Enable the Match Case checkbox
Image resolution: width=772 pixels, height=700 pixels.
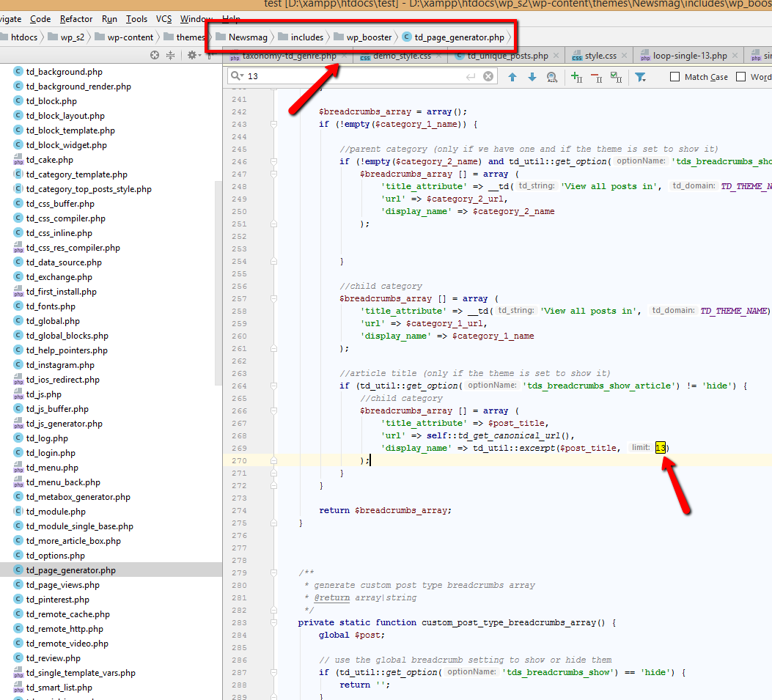click(x=675, y=77)
